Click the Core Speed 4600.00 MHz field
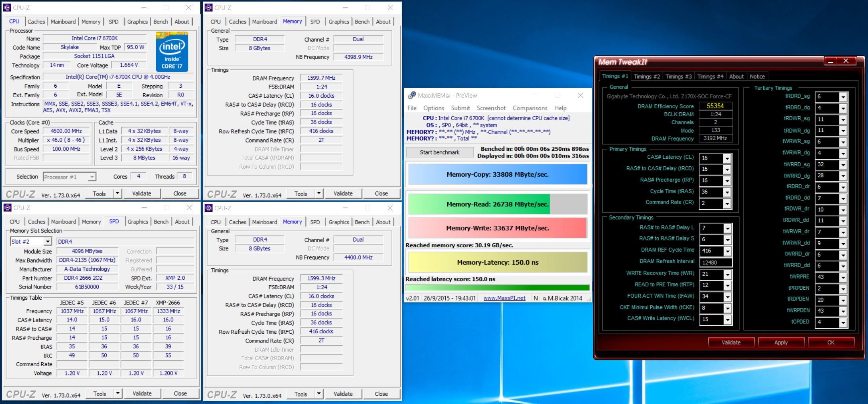868x404 pixels. pos(66,131)
